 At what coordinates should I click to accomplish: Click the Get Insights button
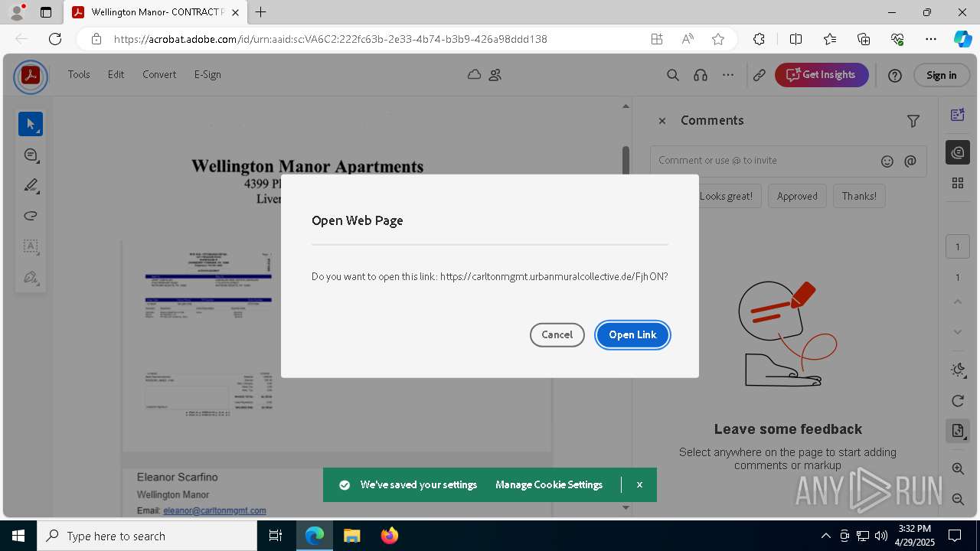click(822, 74)
